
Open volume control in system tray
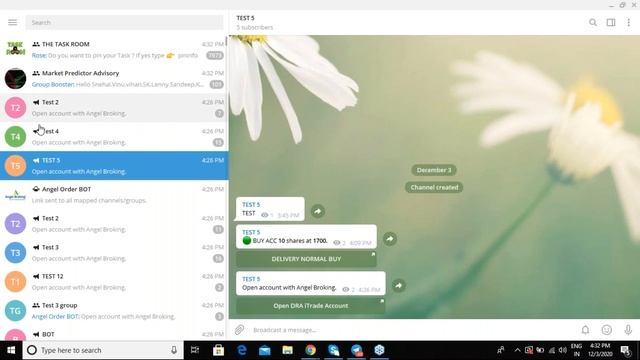pos(563,350)
